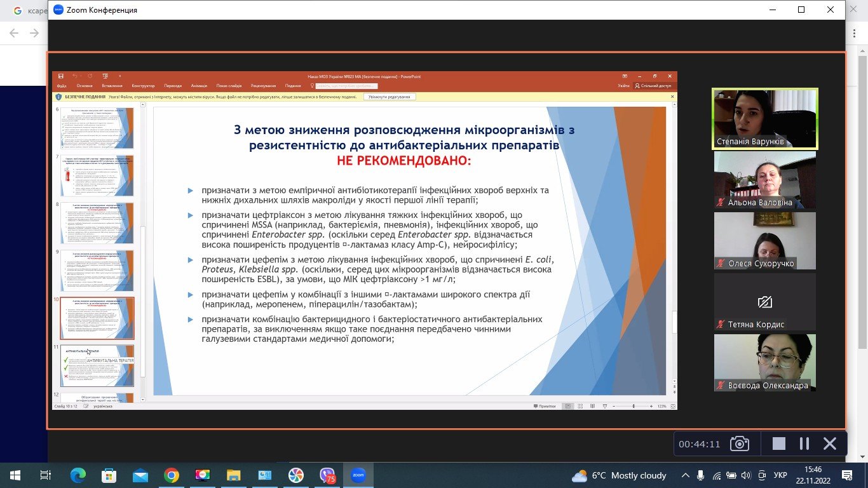Close the recording toolbar with the X
The width and height of the screenshot is (868, 488).
coord(829,444)
